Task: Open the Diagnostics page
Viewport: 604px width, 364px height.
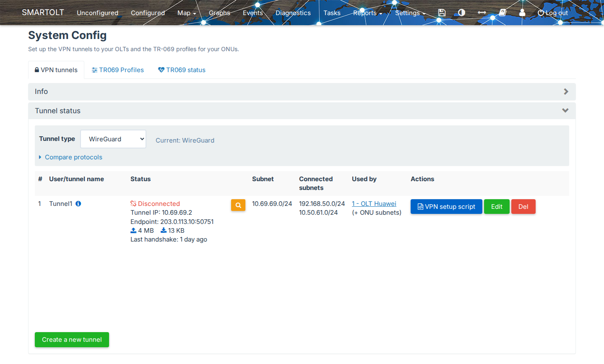Action: (293, 13)
